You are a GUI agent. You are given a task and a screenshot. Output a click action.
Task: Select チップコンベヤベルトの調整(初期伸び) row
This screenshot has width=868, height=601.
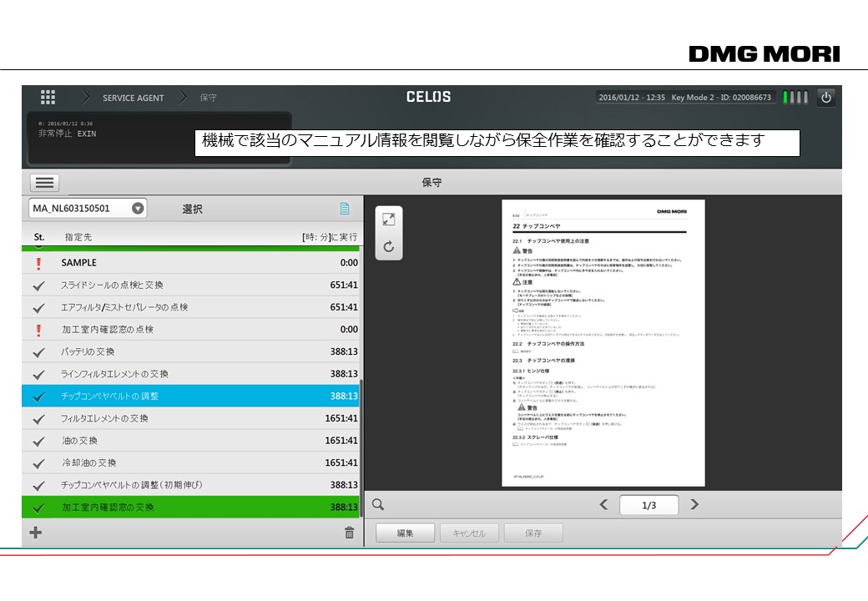(191, 485)
